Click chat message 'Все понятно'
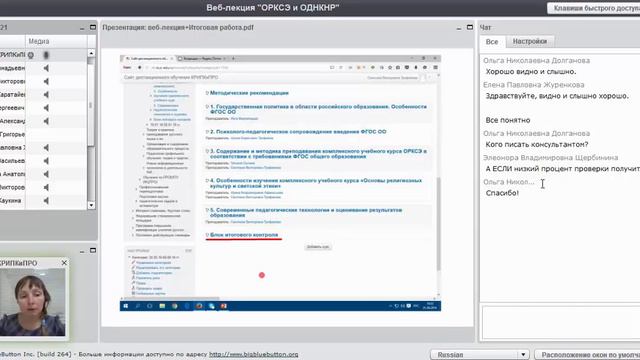Viewport: 640px width, 360px height. [x=508, y=120]
